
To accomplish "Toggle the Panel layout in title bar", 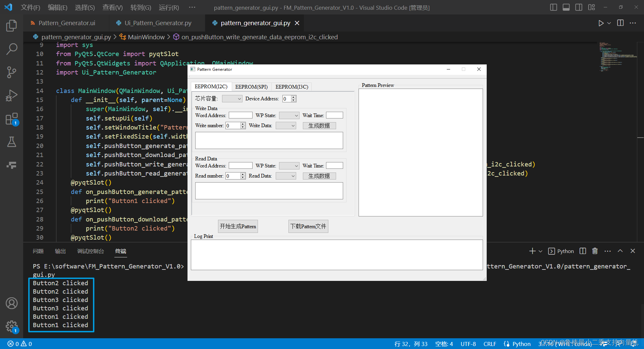I will [566, 7].
